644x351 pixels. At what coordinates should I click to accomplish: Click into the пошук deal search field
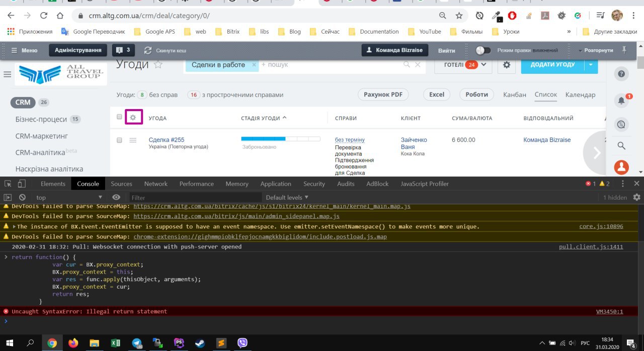tap(330, 65)
